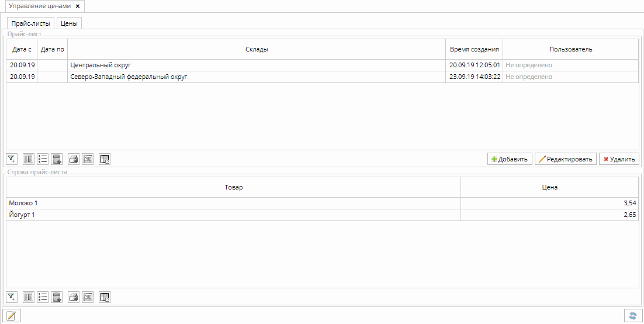Open the Прайс-листы tab
The height and width of the screenshot is (324, 644).
click(30, 23)
